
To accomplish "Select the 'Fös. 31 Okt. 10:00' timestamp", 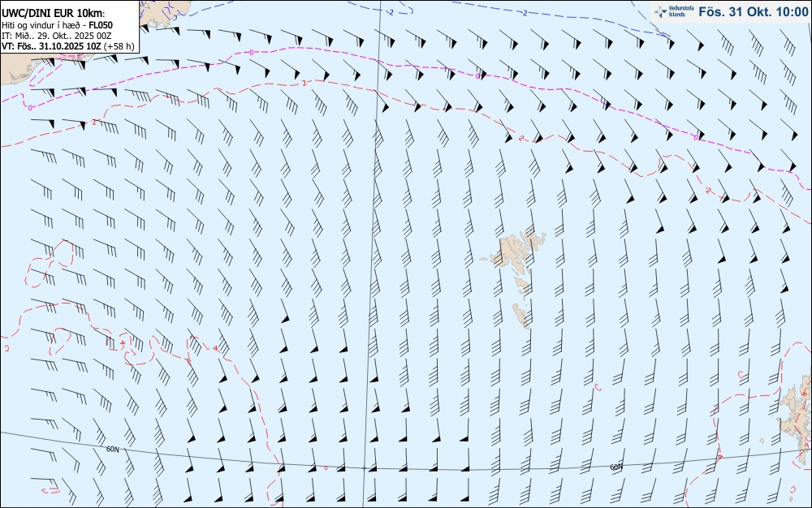I will [x=753, y=12].
